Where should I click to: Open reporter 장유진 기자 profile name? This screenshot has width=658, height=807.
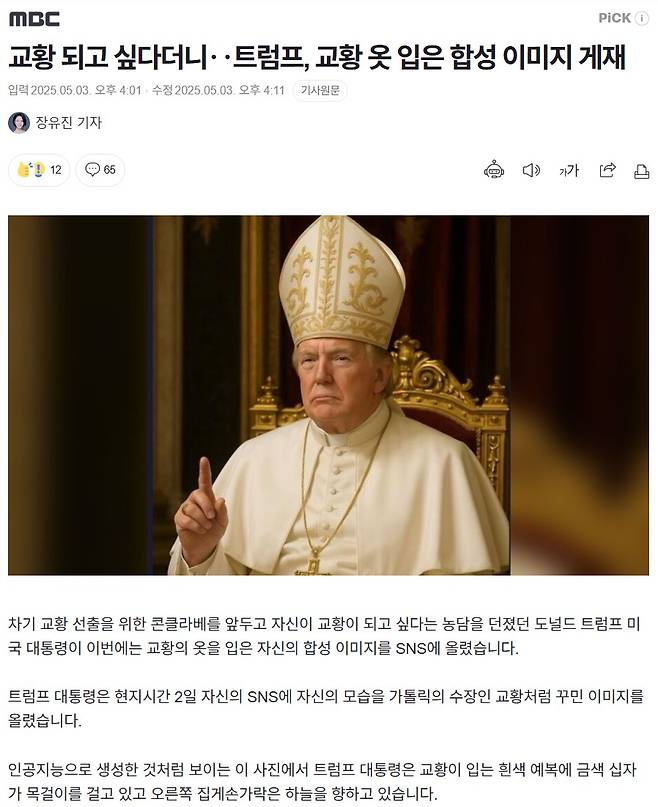pyautogui.click(x=68, y=122)
